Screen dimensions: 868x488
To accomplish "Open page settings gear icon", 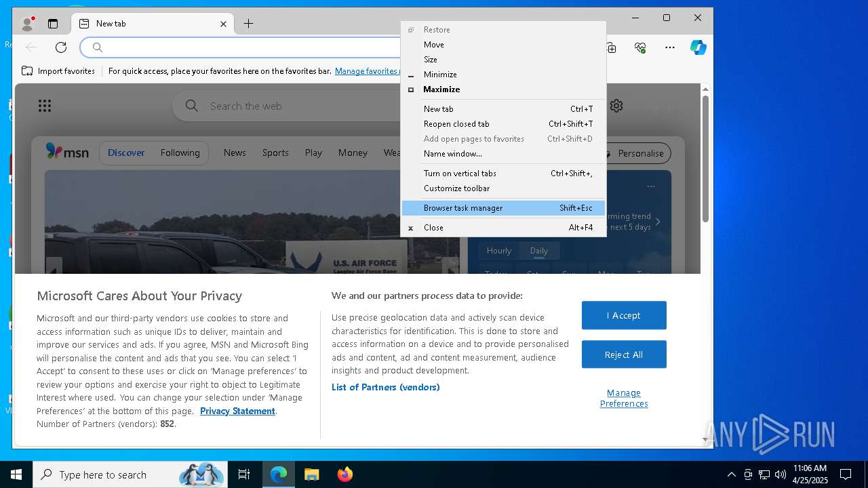I will pyautogui.click(x=616, y=106).
